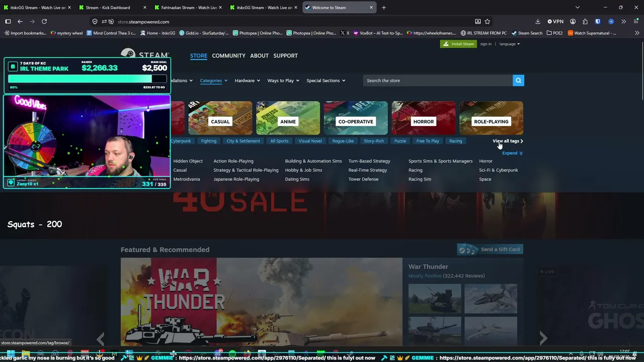644x362 pixels.
Task: Open the extensions puzzle icon
Action: [585, 22]
